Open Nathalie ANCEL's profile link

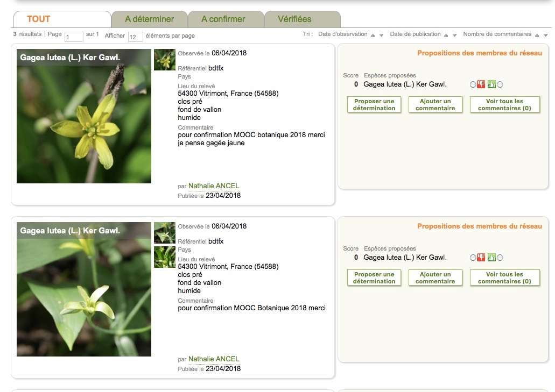(x=213, y=186)
